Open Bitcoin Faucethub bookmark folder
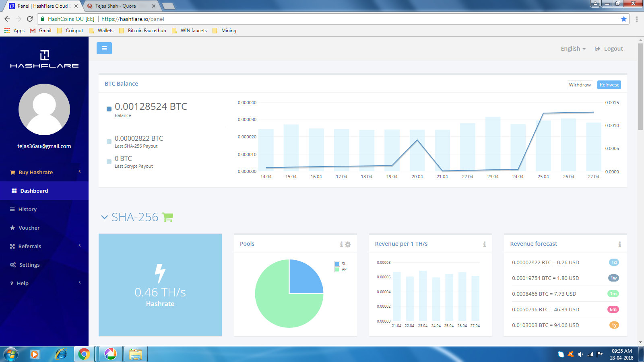The height and width of the screenshot is (362, 644). (x=142, y=31)
